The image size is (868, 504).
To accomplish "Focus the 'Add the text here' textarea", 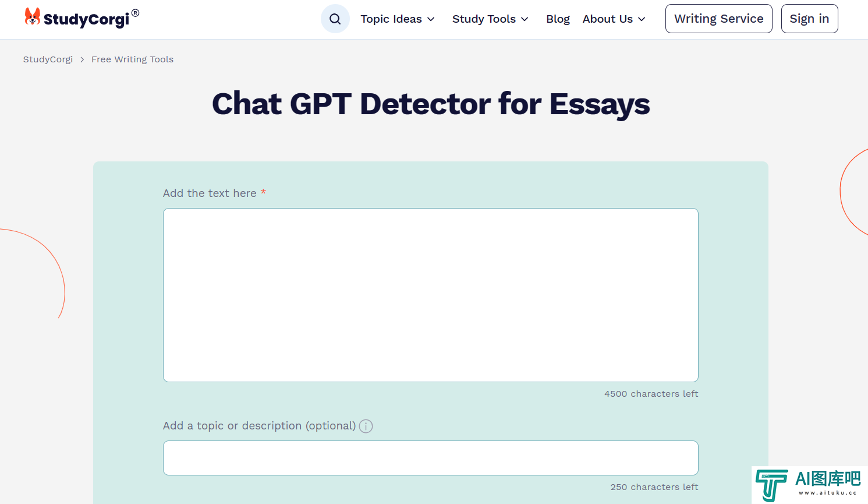I will (x=431, y=295).
